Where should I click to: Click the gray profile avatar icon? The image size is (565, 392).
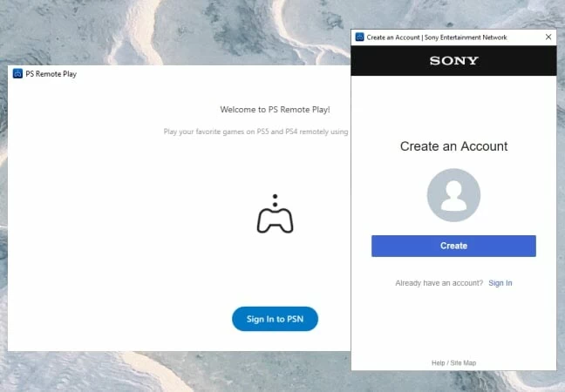[453, 195]
